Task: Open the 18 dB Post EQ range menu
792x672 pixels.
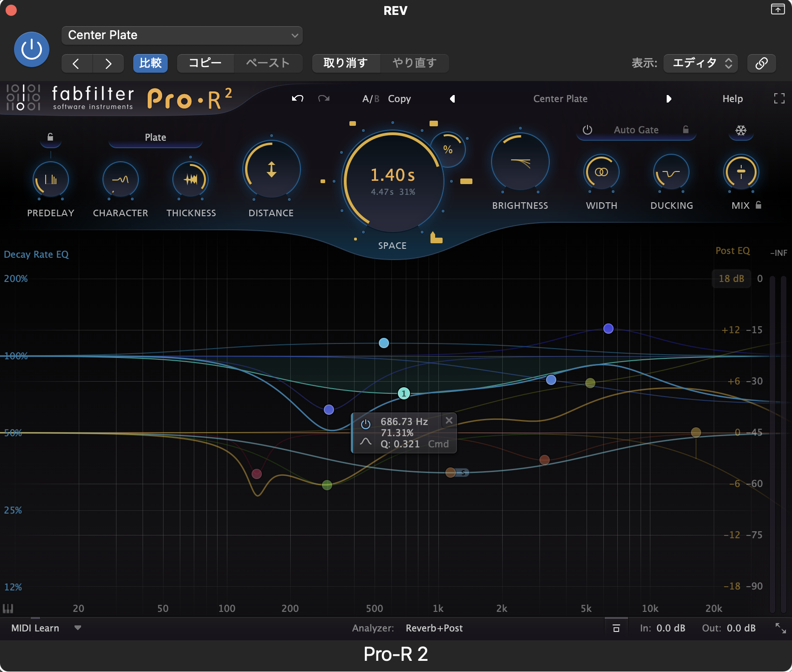Action: point(731,279)
